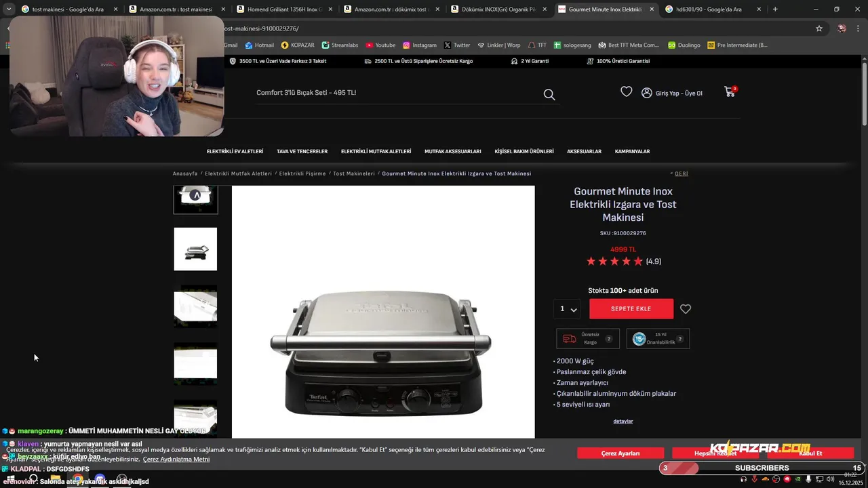Open the Linkler | Worp bookmark
The height and width of the screenshot is (488, 868).
[x=499, y=45]
